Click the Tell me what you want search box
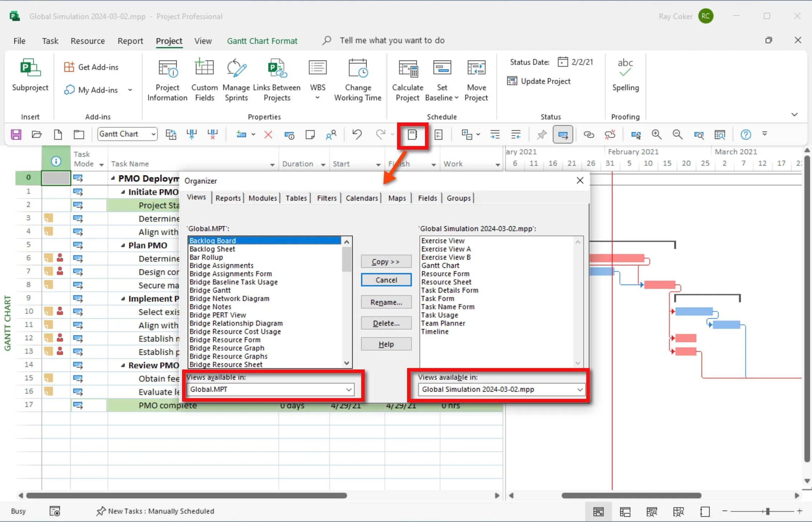The height and width of the screenshot is (522, 812). point(392,40)
